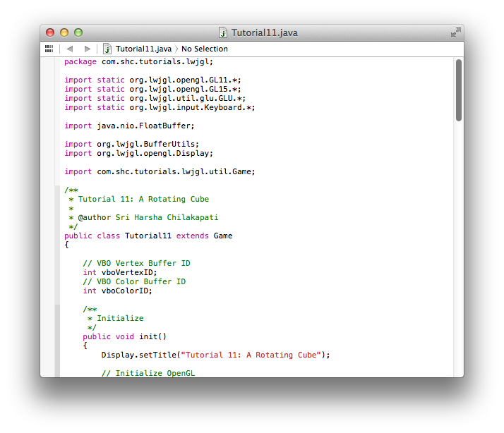Click the import static GLU line
Screen dimensions: 504x433
155,98
